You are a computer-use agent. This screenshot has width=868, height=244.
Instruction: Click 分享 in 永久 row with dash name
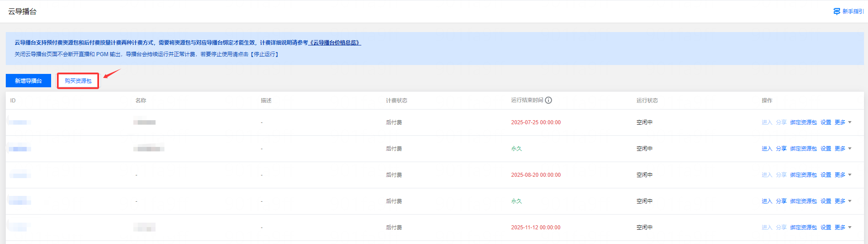[x=781, y=201]
